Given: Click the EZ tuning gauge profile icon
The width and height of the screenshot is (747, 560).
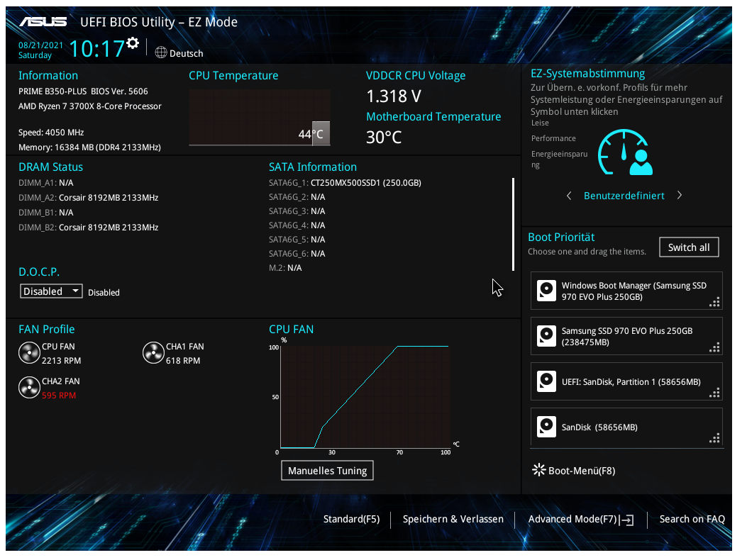Looking at the screenshot, I should point(626,152).
